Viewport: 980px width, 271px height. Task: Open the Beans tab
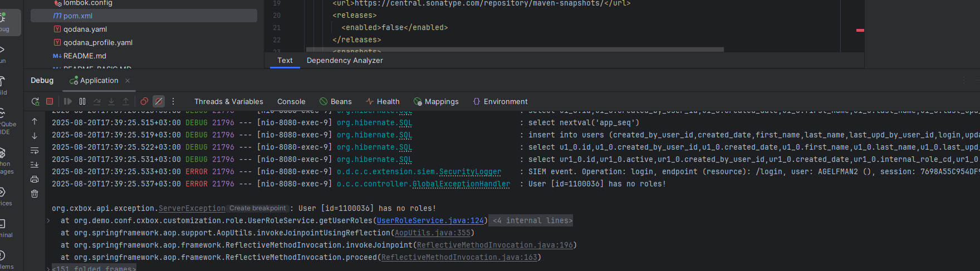pos(336,101)
